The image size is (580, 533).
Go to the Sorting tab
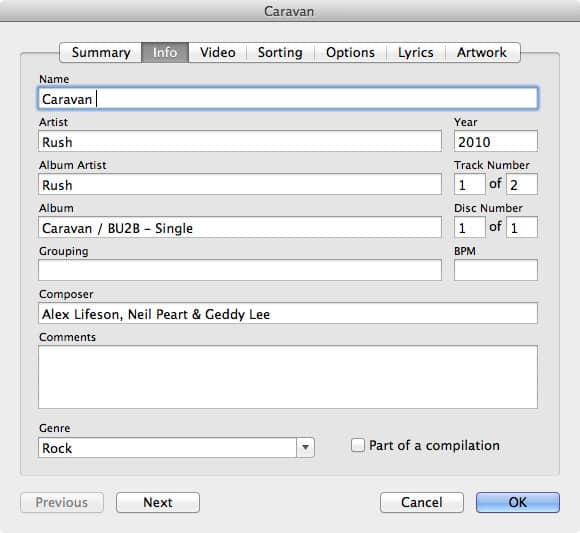click(x=280, y=53)
